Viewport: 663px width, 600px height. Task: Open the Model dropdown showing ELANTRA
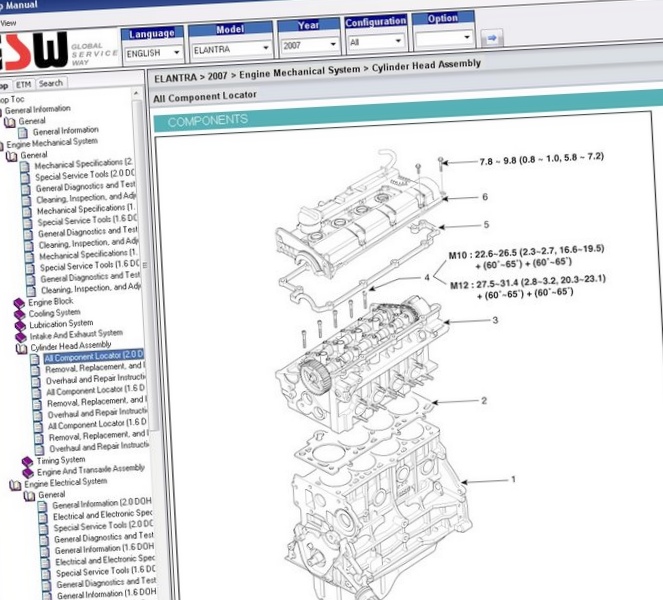click(231, 49)
